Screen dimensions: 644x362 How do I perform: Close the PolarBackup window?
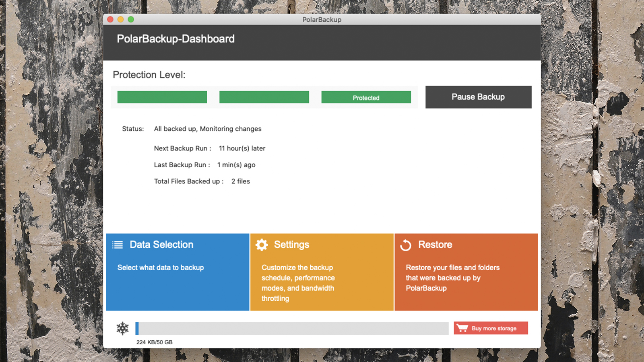pyautogui.click(x=110, y=19)
